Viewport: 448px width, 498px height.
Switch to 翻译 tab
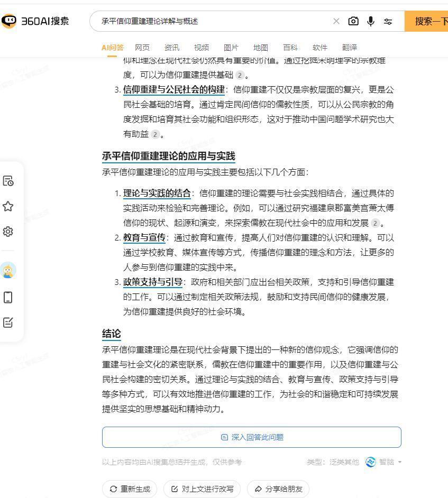coord(350,48)
